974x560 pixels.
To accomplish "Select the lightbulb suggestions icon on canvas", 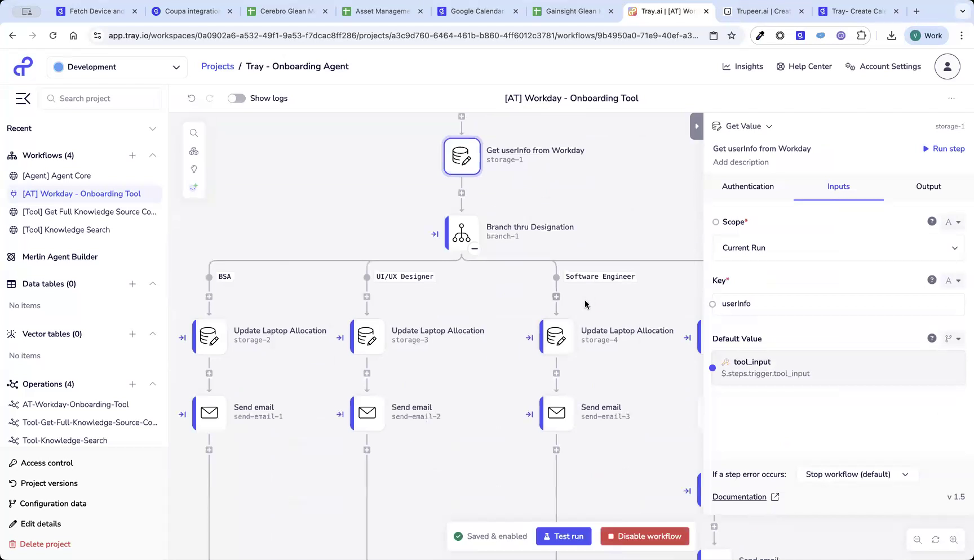I will [194, 169].
